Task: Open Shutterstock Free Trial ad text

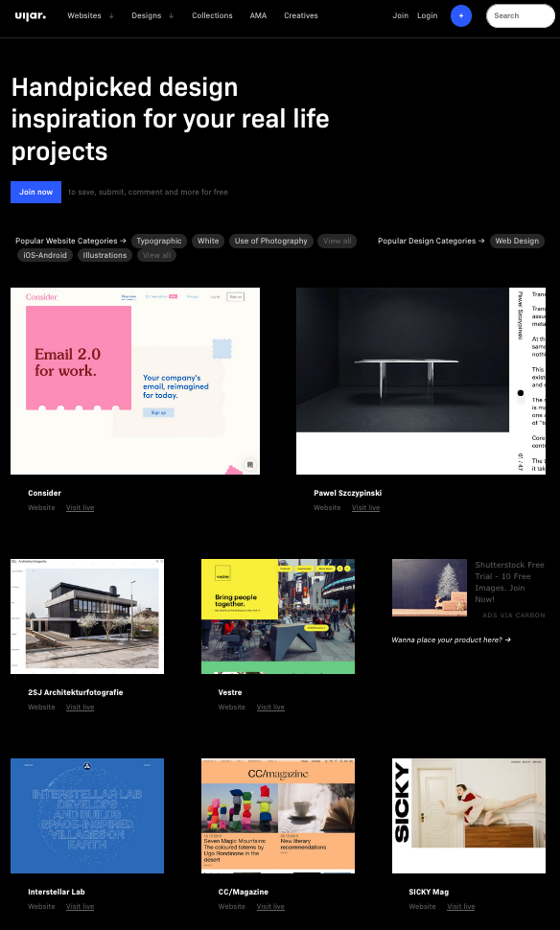Action: pyautogui.click(x=509, y=582)
